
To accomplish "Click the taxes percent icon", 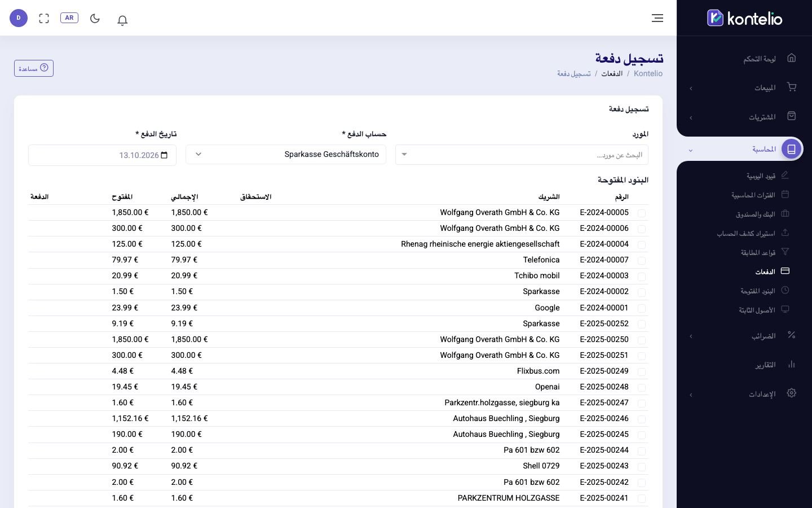I will point(791,335).
